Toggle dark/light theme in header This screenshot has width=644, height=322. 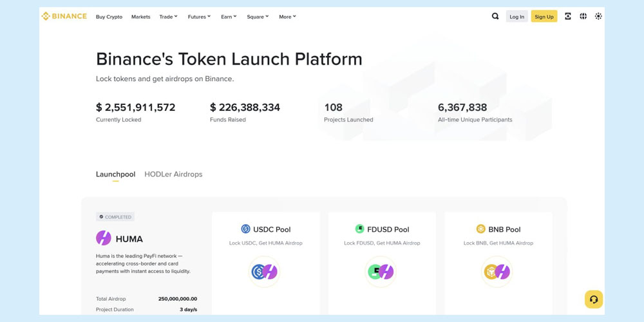pos(598,16)
